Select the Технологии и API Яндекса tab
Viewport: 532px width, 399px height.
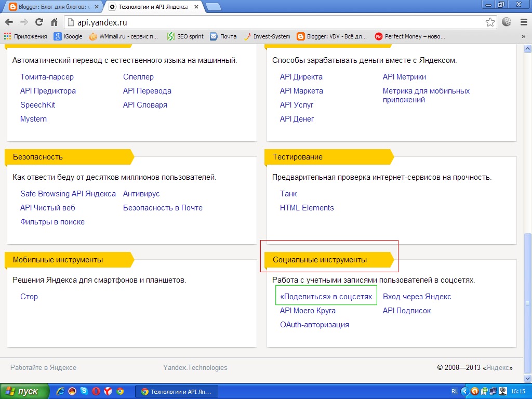point(153,7)
